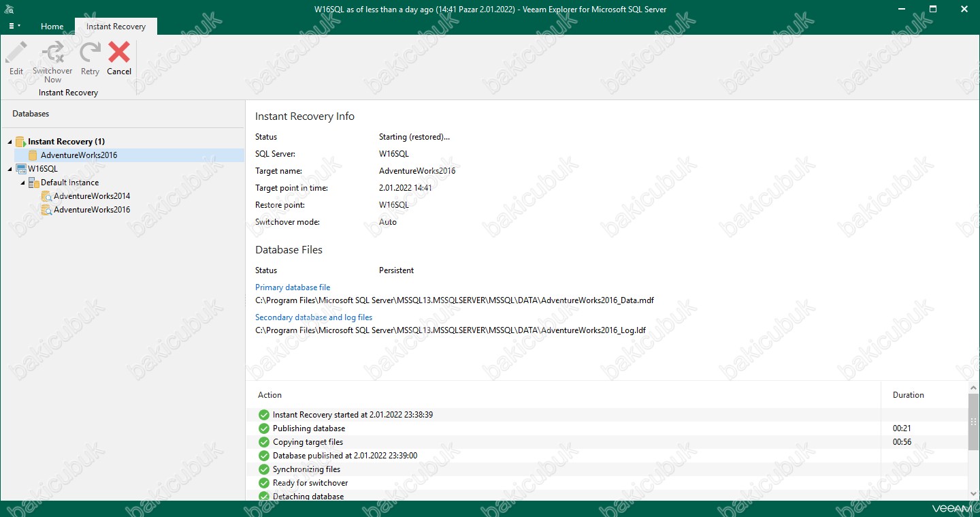Screen dimensions: 980x517
Task: Select the 'Copying target files' log text
Action: (x=308, y=442)
